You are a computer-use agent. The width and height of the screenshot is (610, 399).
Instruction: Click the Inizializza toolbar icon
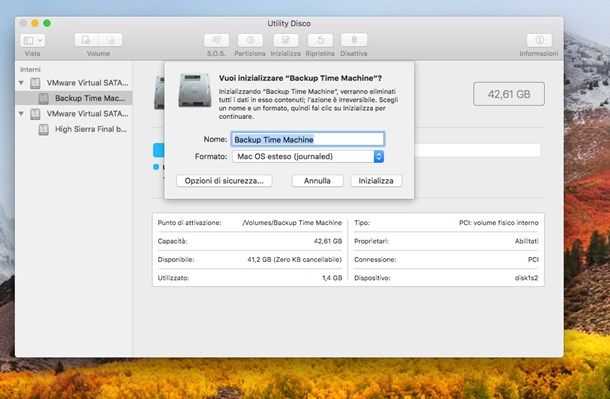pos(286,40)
